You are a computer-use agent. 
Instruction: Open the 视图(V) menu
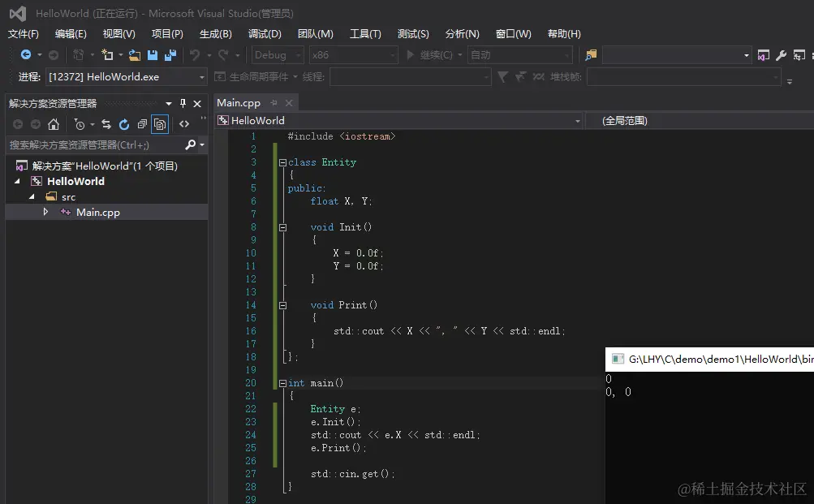tap(118, 34)
